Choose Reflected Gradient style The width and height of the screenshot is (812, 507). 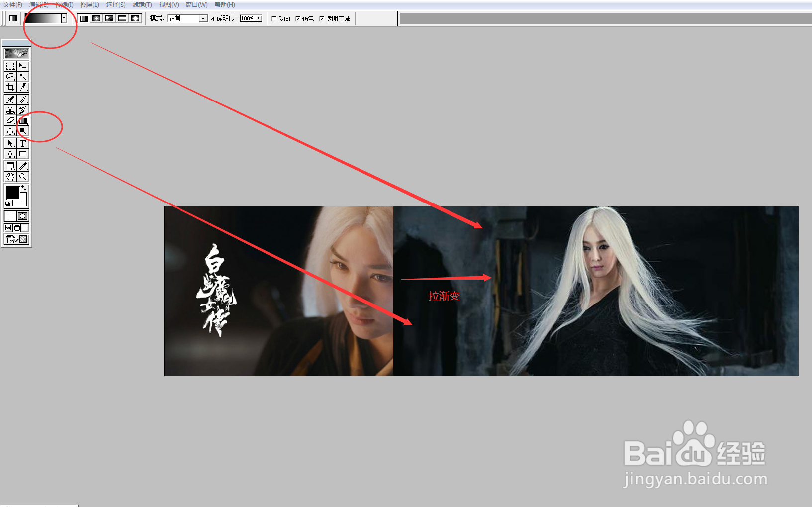click(123, 18)
